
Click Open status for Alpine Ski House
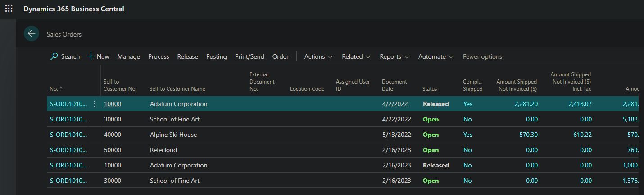tap(431, 135)
